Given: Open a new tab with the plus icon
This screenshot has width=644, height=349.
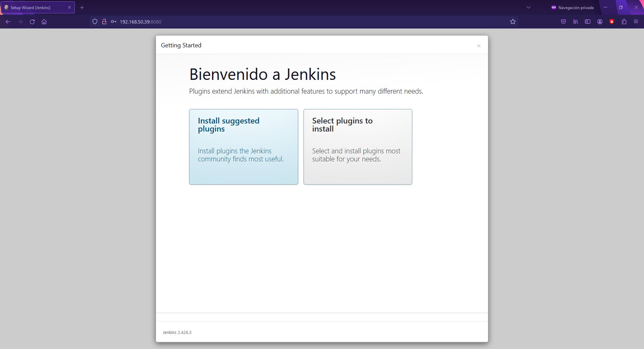Looking at the screenshot, I should (x=82, y=7).
